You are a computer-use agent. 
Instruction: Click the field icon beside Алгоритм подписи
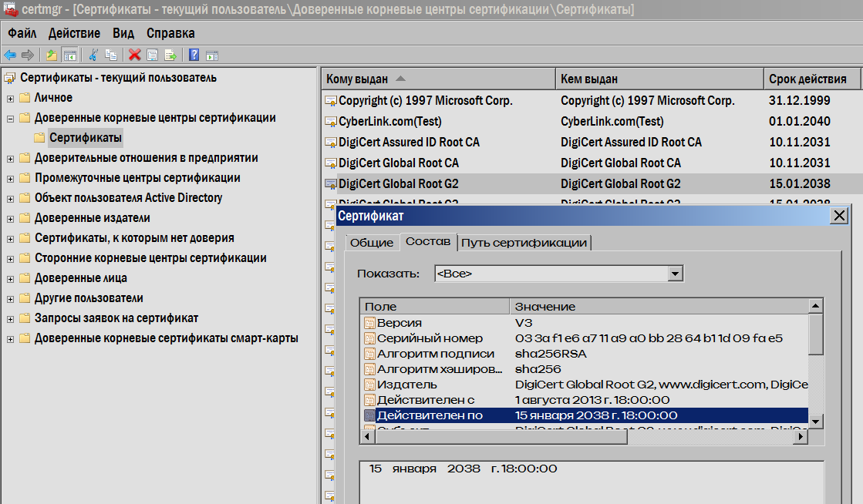(370, 354)
